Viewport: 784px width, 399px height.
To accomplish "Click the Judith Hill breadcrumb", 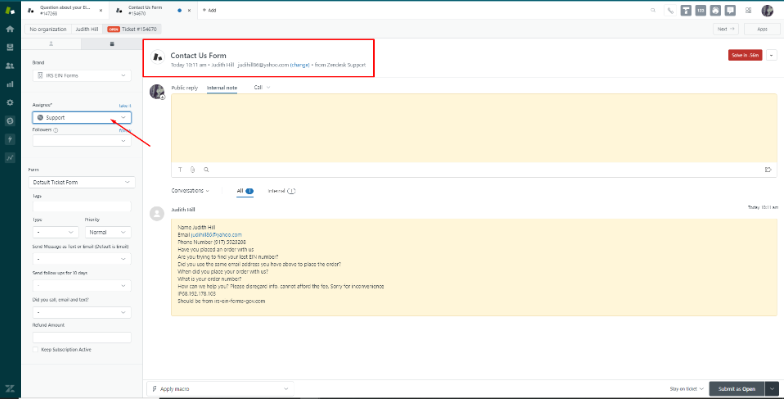I will [x=87, y=29].
